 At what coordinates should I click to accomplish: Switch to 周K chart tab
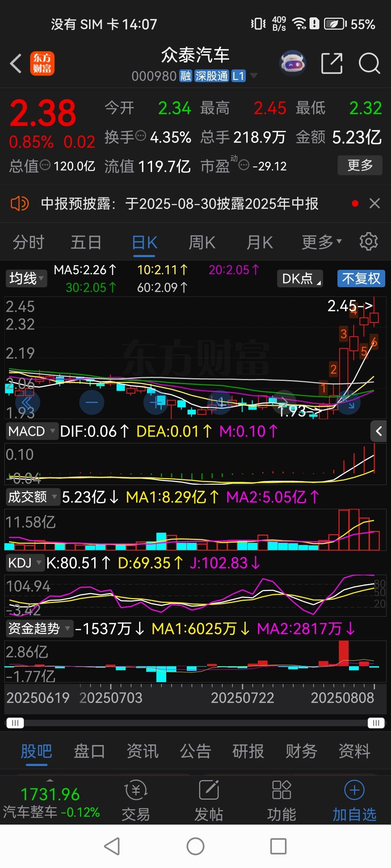tap(202, 242)
